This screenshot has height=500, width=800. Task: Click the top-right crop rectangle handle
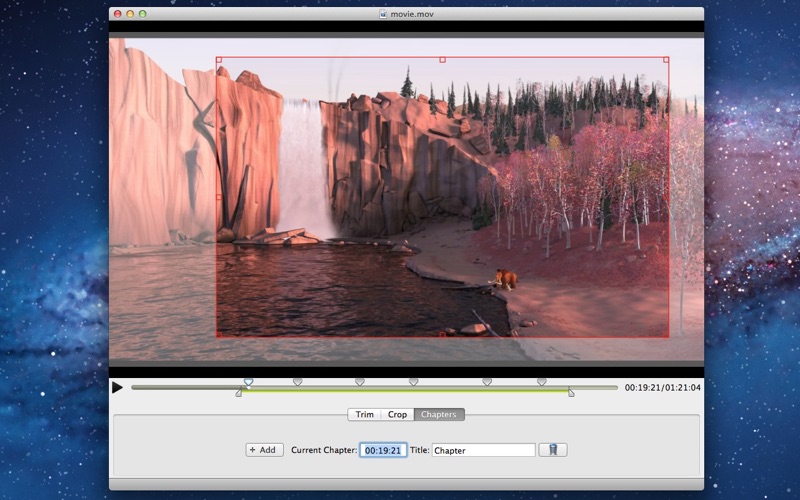[667, 59]
